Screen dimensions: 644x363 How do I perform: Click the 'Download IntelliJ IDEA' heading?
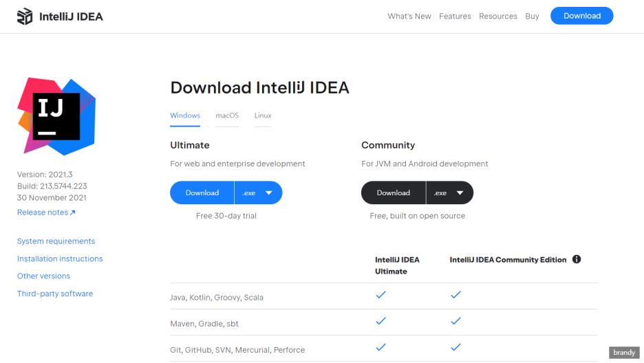click(259, 87)
